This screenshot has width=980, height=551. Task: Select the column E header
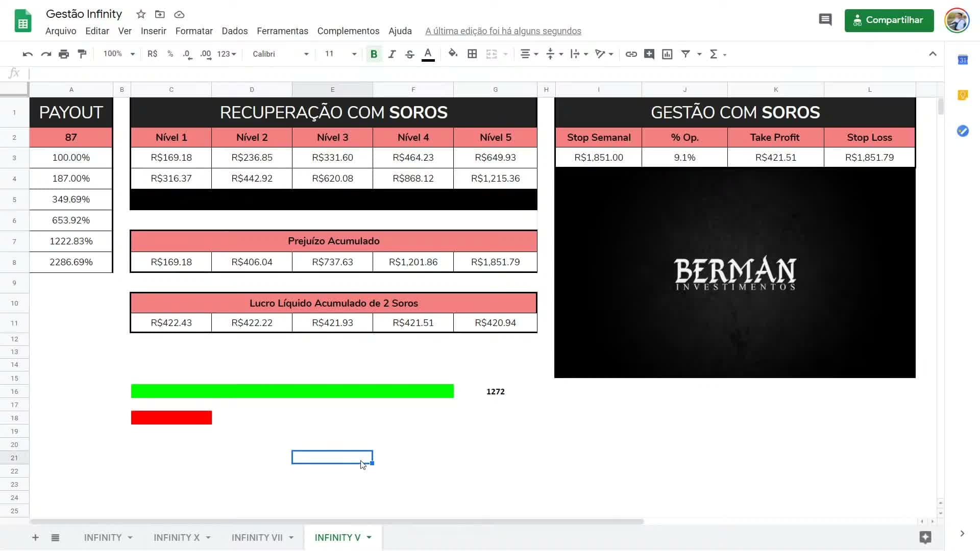(332, 89)
